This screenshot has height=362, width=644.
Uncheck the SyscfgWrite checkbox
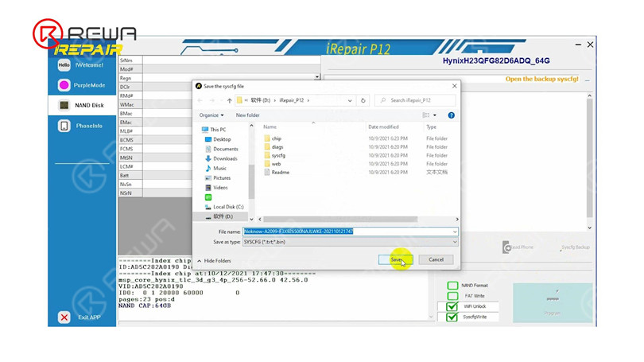tap(452, 317)
